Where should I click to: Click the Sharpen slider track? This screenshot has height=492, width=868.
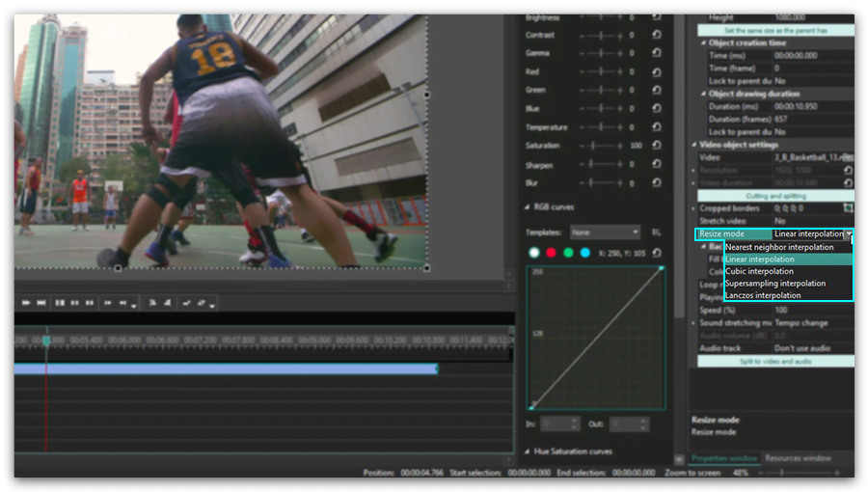[x=601, y=164]
